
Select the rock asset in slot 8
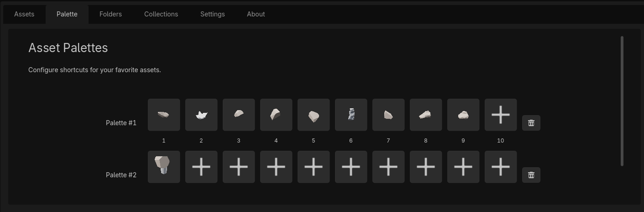coord(426,115)
